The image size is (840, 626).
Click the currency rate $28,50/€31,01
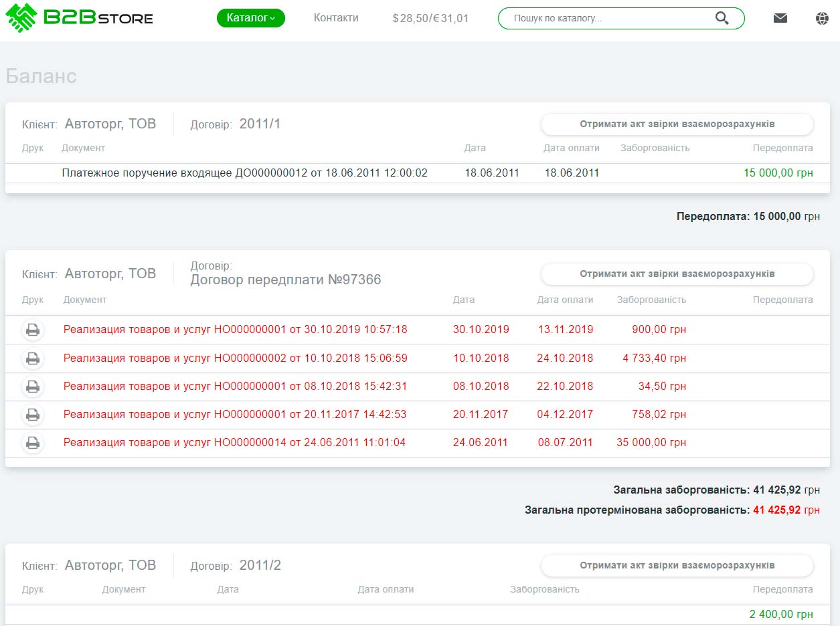tap(430, 19)
